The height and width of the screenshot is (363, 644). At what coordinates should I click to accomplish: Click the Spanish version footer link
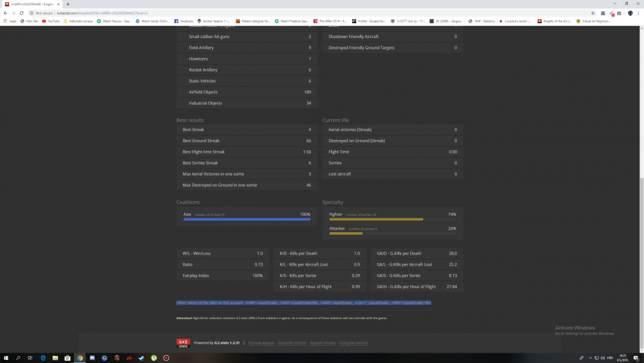coord(321,343)
